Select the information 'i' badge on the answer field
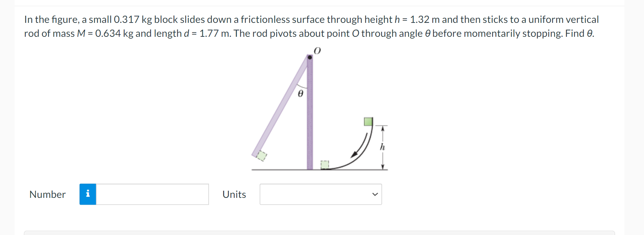This screenshot has height=235, width=644. pyautogui.click(x=88, y=194)
